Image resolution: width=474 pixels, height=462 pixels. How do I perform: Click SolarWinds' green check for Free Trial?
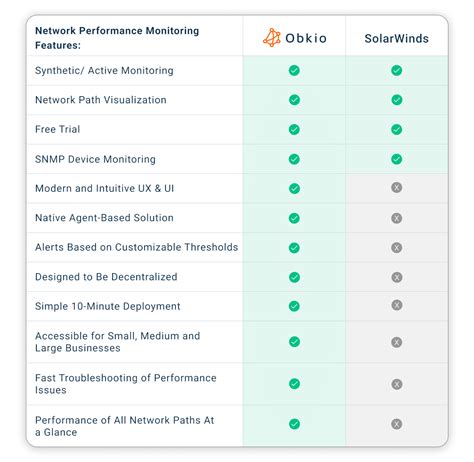click(x=397, y=129)
